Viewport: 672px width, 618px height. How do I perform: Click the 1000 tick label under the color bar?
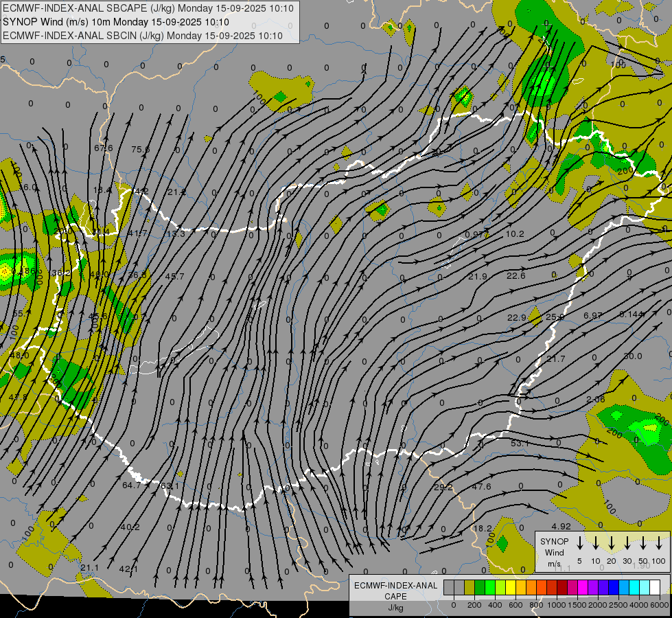pos(557,605)
